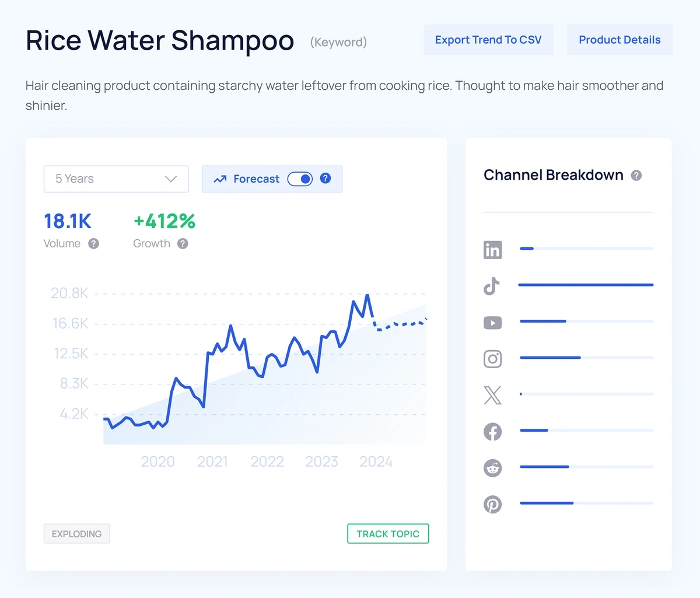The image size is (700, 598).
Task: Click the Reddit channel bar
Action: (586, 467)
